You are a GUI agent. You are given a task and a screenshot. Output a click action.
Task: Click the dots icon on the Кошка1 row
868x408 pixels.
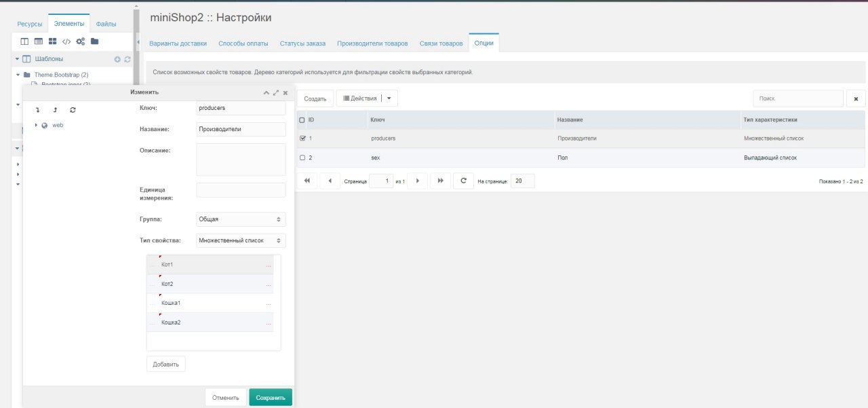click(269, 303)
